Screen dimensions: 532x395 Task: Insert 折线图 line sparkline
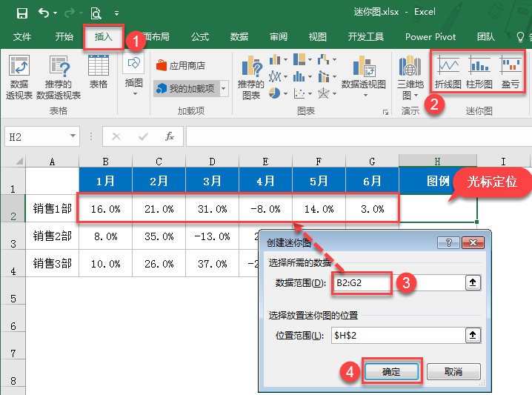point(448,73)
